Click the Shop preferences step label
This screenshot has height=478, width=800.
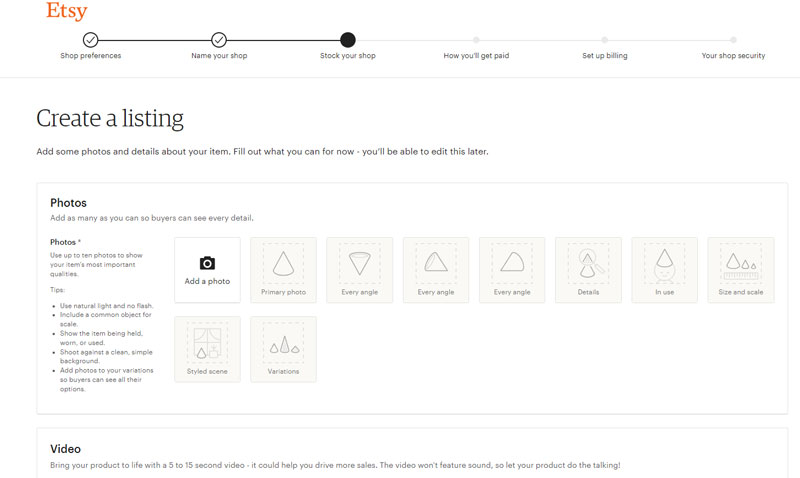pyautogui.click(x=91, y=56)
